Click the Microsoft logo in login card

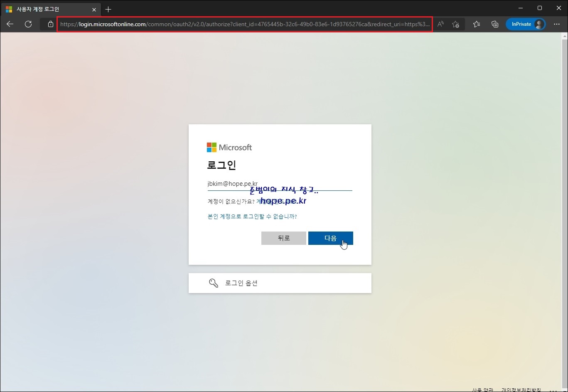229,148
